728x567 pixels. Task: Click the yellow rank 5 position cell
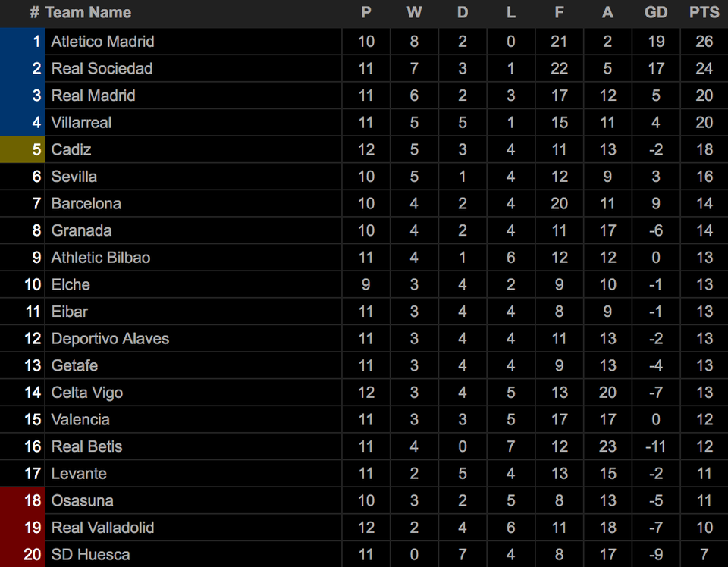[22, 149]
